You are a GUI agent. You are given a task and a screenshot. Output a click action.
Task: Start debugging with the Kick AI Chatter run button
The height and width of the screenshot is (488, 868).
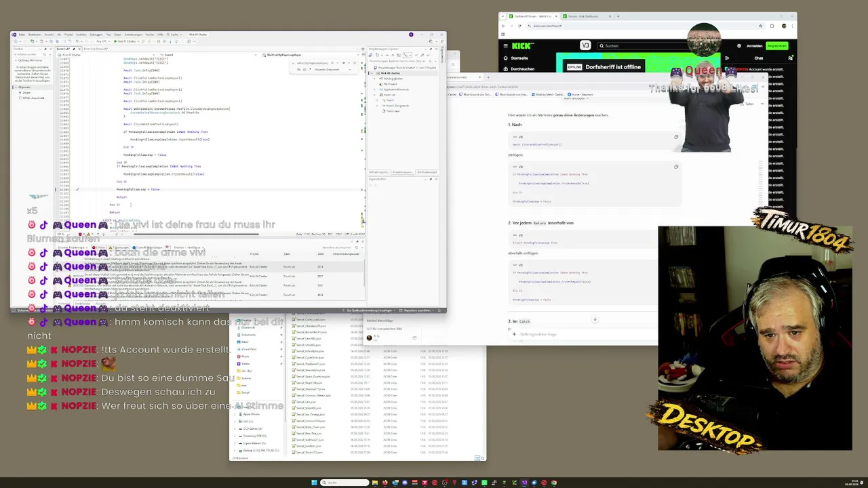[x=127, y=41]
